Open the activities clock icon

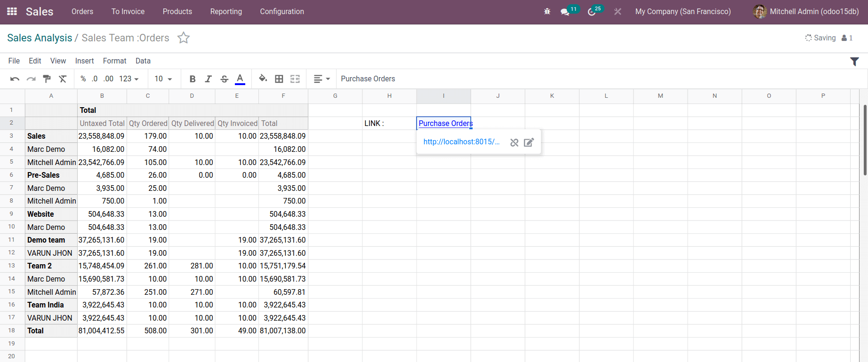[592, 12]
